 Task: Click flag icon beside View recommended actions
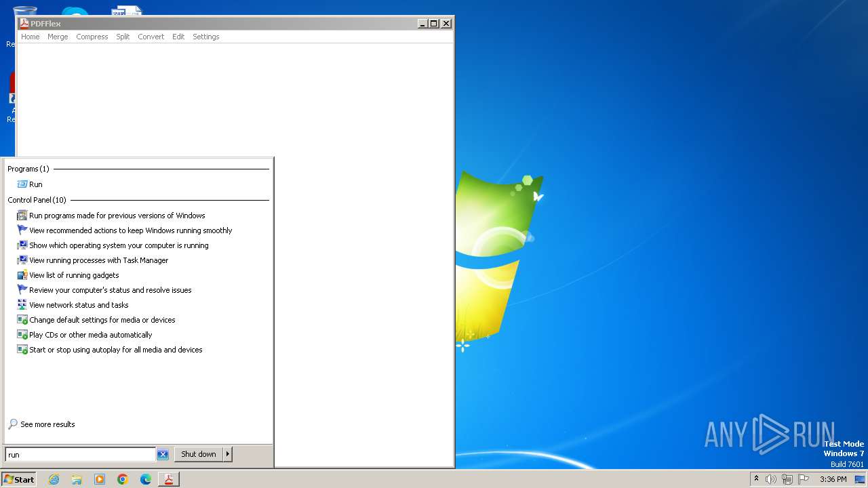(x=22, y=230)
